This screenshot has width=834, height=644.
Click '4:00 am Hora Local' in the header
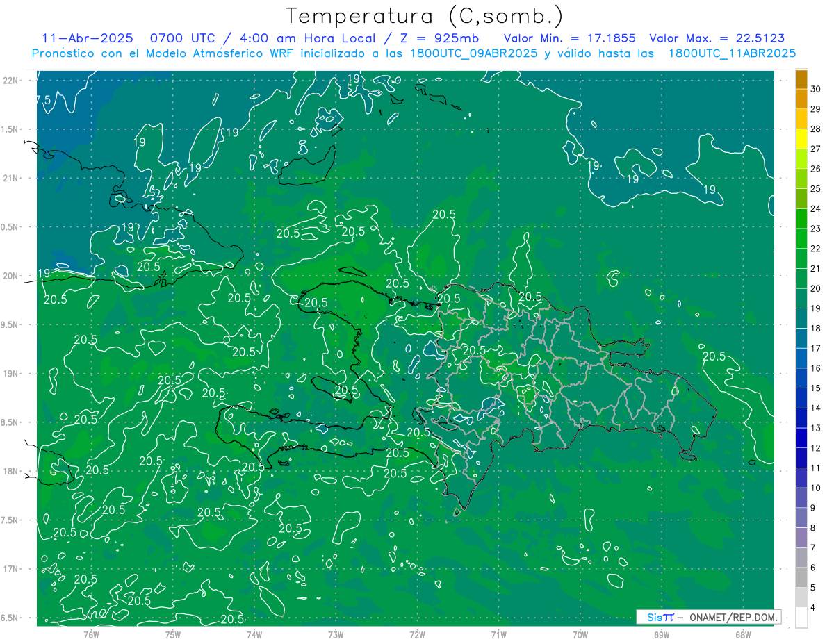pos(307,38)
